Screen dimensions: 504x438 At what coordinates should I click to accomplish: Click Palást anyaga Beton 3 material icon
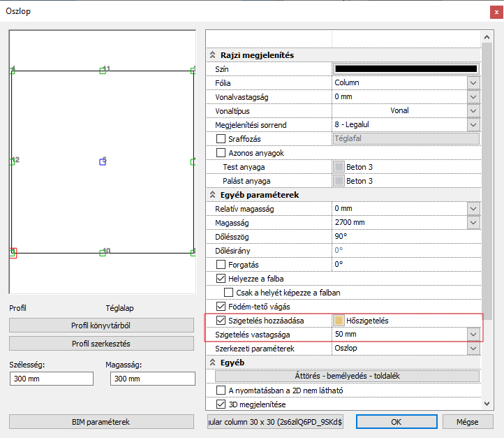pos(339,181)
